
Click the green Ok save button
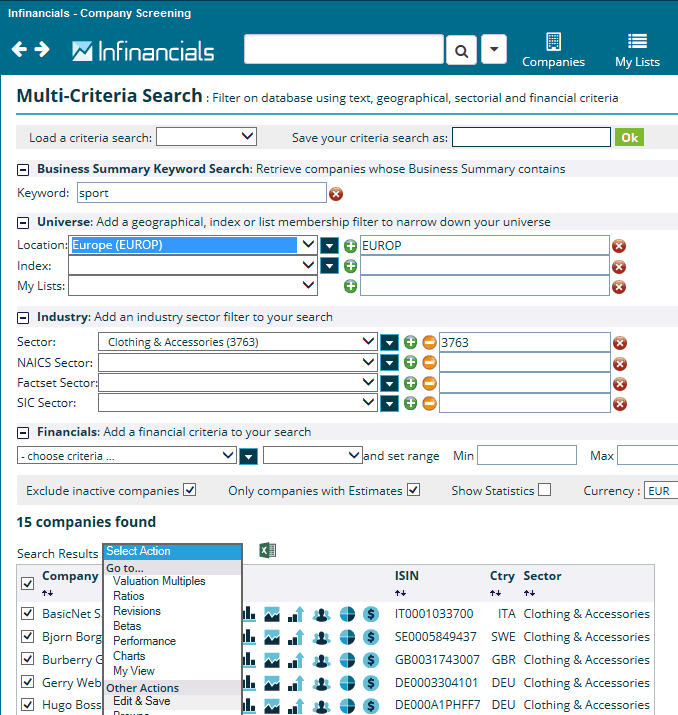coord(629,137)
